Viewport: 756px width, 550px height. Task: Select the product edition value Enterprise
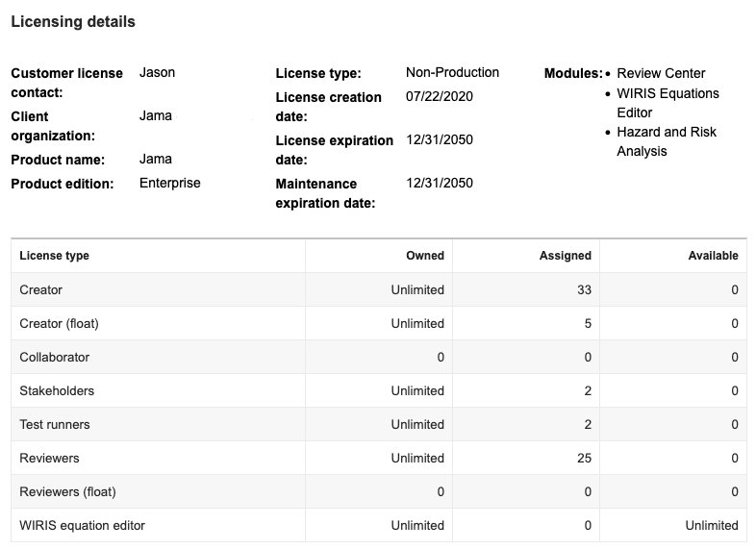tap(169, 183)
